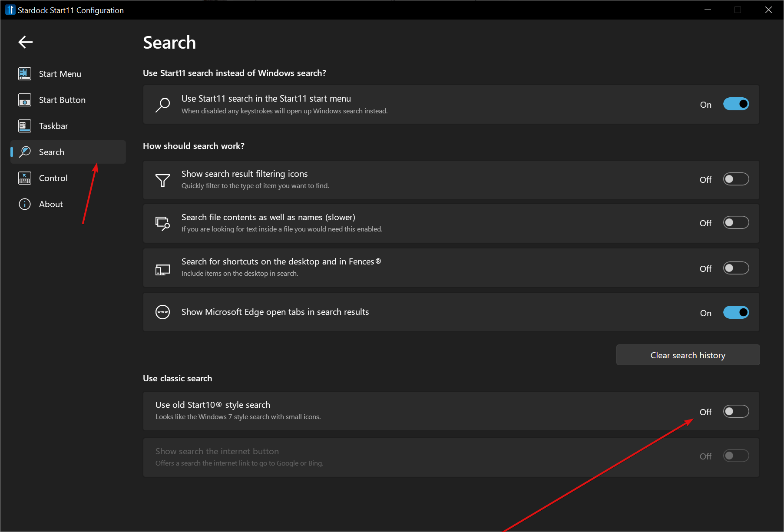This screenshot has width=784, height=532.
Task: Click the magnifier icon beside Use Start11 search
Action: pos(162,105)
